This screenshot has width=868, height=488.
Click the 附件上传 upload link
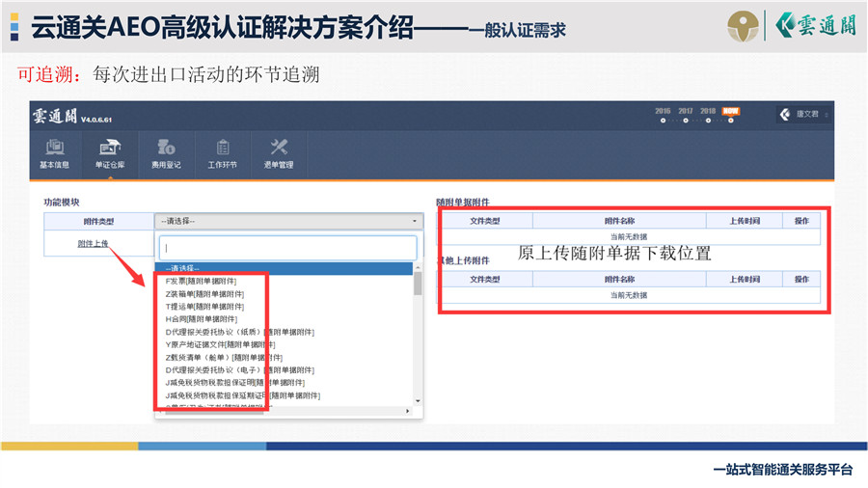93,243
